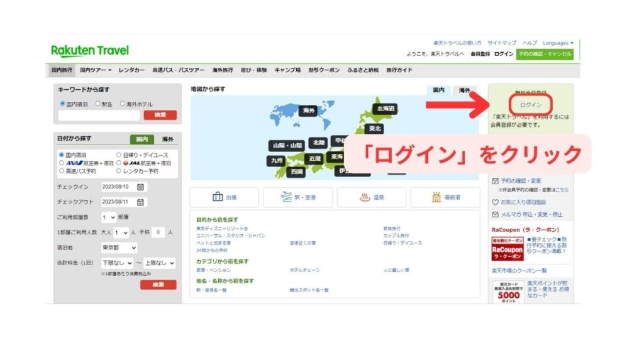The image size is (644, 338).
Task: Click the ログイン link in the header
Action: 504,54
